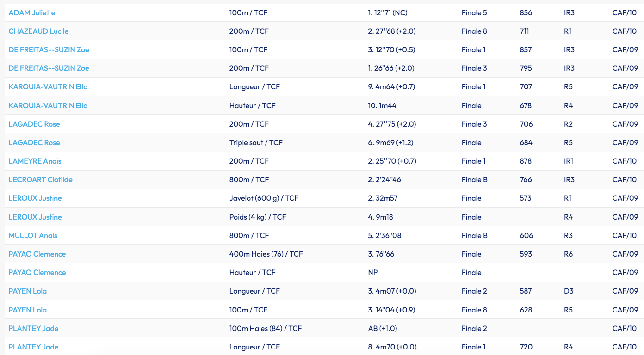
Task: Select KAROUIA-VAUTRIN Ella link in Longueur row
Action: tap(48, 86)
